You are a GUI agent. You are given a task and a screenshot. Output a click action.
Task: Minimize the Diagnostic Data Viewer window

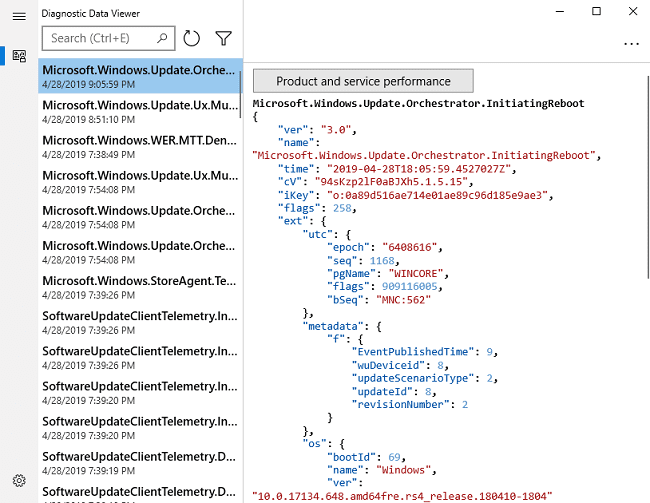[560, 11]
